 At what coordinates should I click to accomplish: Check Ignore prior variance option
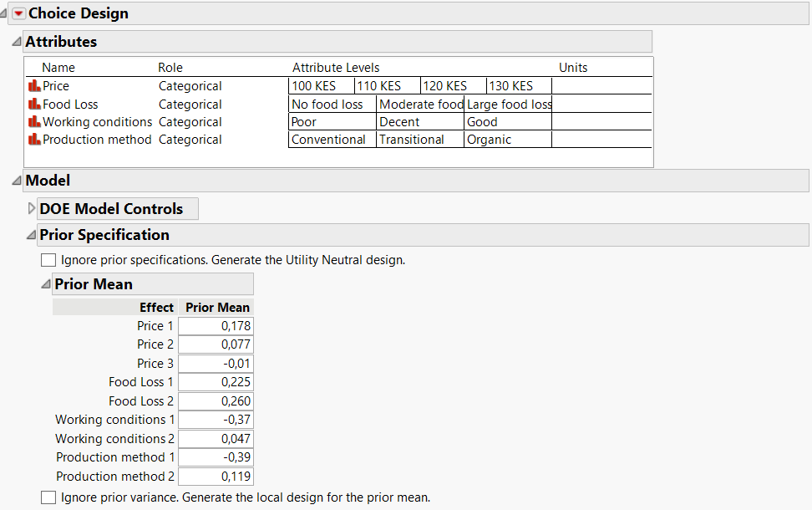click(x=48, y=498)
